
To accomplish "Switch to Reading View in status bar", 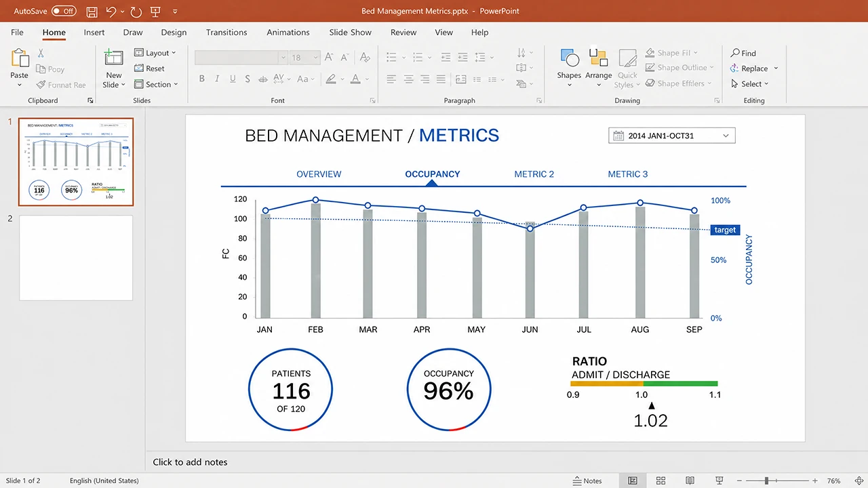I will [690, 481].
